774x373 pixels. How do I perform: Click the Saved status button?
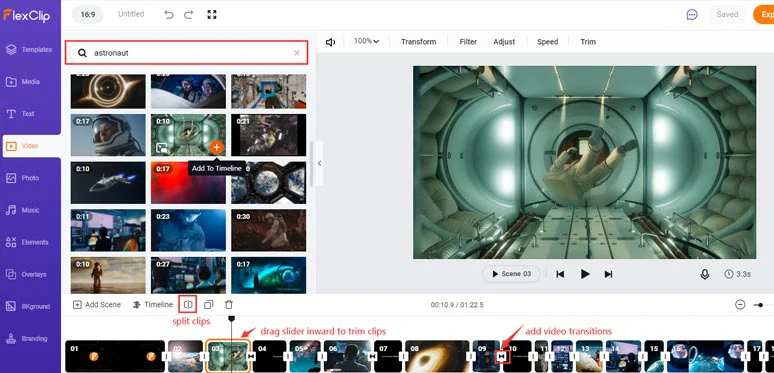(727, 14)
